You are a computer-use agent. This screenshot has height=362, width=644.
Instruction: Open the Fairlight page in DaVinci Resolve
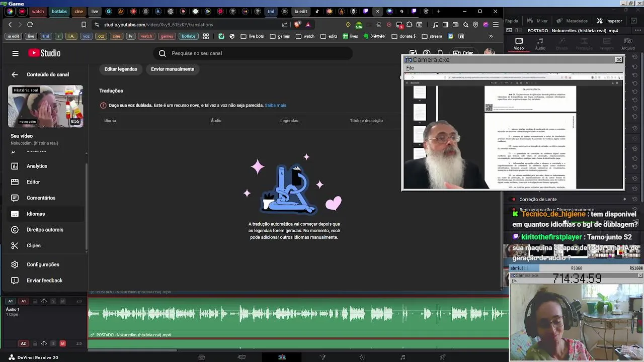pyautogui.click(x=403, y=357)
